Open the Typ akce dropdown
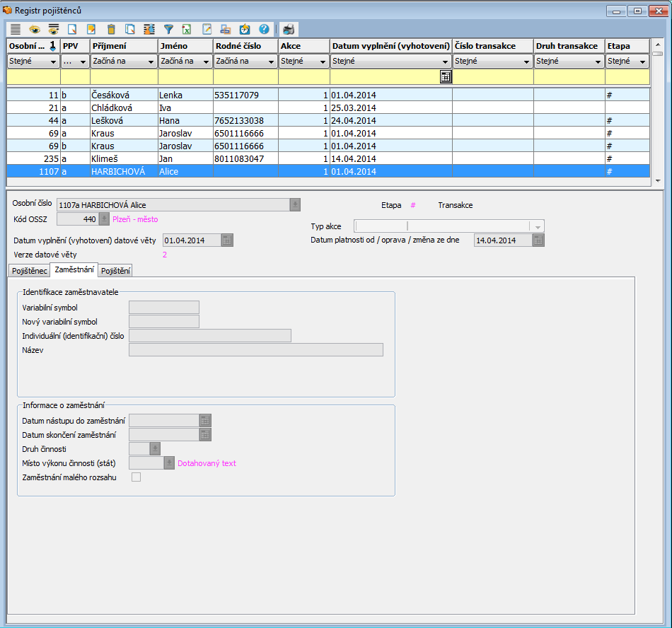Image resolution: width=672 pixels, height=628 pixels. (x=538, y=226)
